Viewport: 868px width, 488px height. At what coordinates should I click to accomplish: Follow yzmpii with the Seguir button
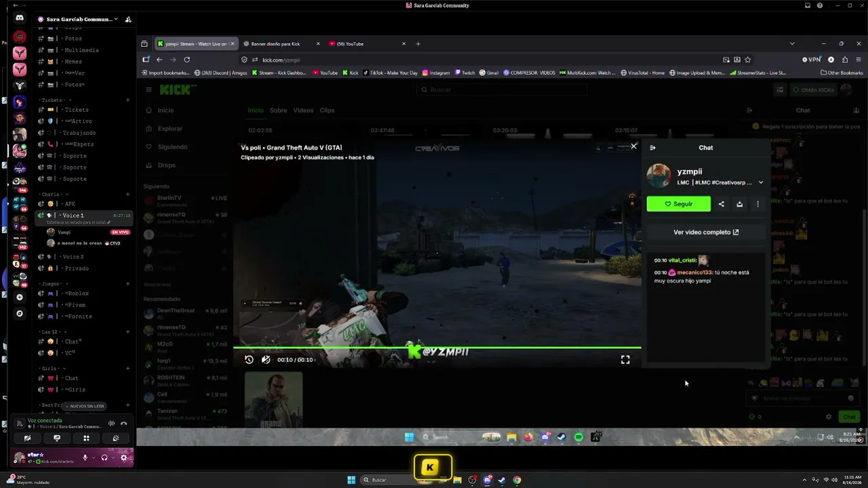(x=679, y=204)
